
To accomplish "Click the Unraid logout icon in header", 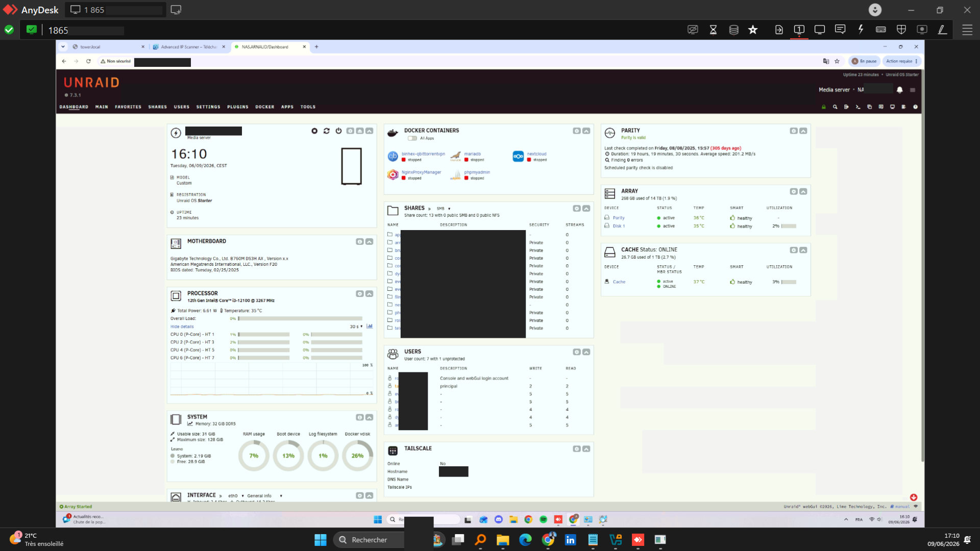I will 846,107.
